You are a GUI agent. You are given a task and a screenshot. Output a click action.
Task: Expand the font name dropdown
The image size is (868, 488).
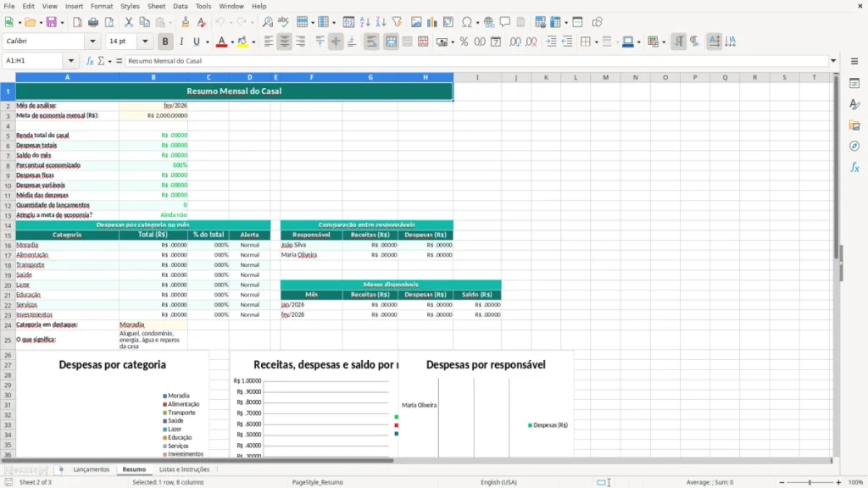point(92,41)
